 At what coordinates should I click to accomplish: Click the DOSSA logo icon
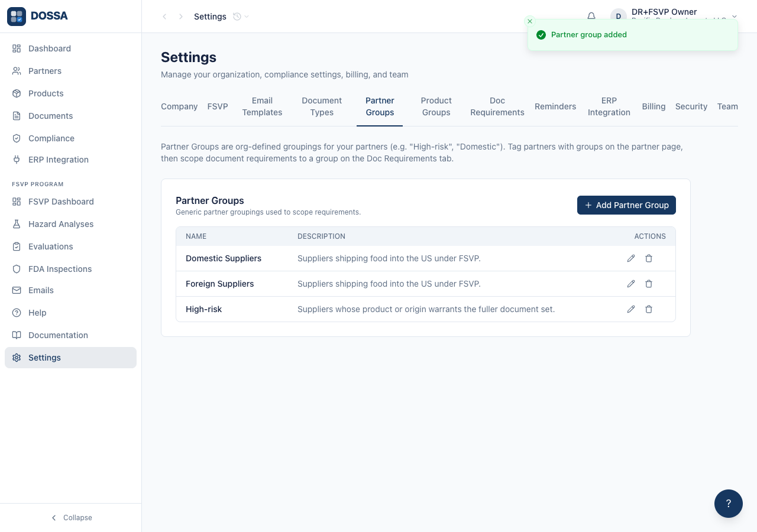coord(17,17)
